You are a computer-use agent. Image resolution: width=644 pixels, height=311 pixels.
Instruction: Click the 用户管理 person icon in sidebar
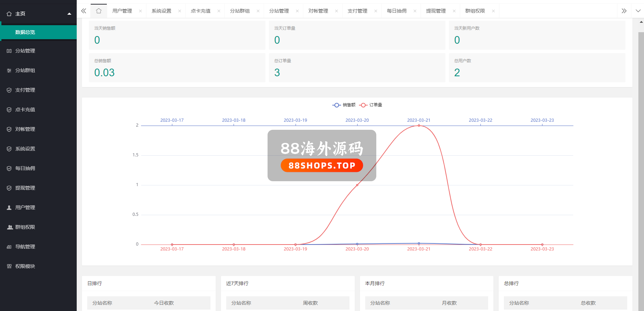pyautogui.click(x=9, y=208)
